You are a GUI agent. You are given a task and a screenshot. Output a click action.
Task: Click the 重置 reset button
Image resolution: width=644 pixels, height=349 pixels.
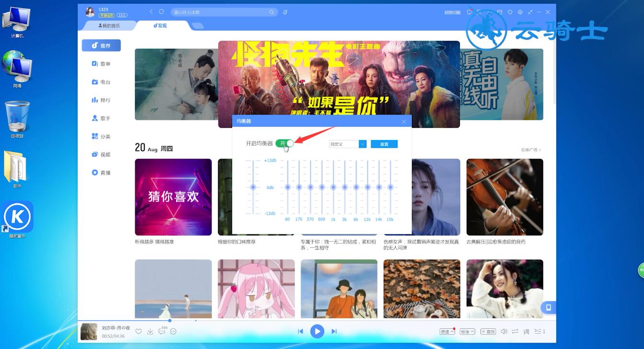coord(384,144)
